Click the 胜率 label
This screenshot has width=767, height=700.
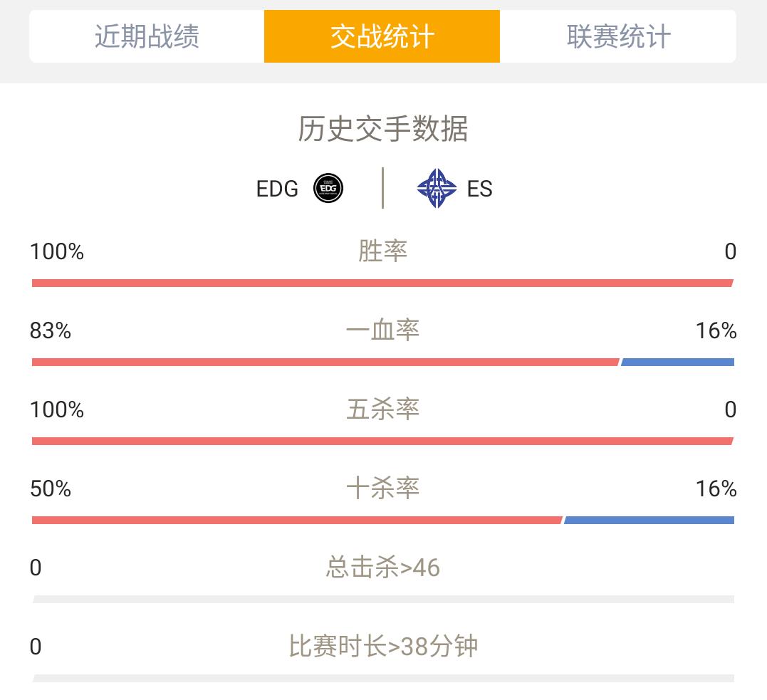(383, 251)
